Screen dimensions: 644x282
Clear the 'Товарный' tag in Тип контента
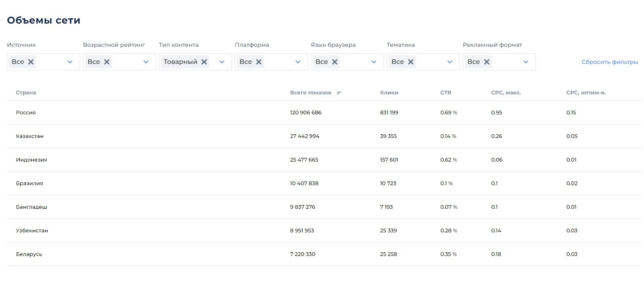coord(204,62)
